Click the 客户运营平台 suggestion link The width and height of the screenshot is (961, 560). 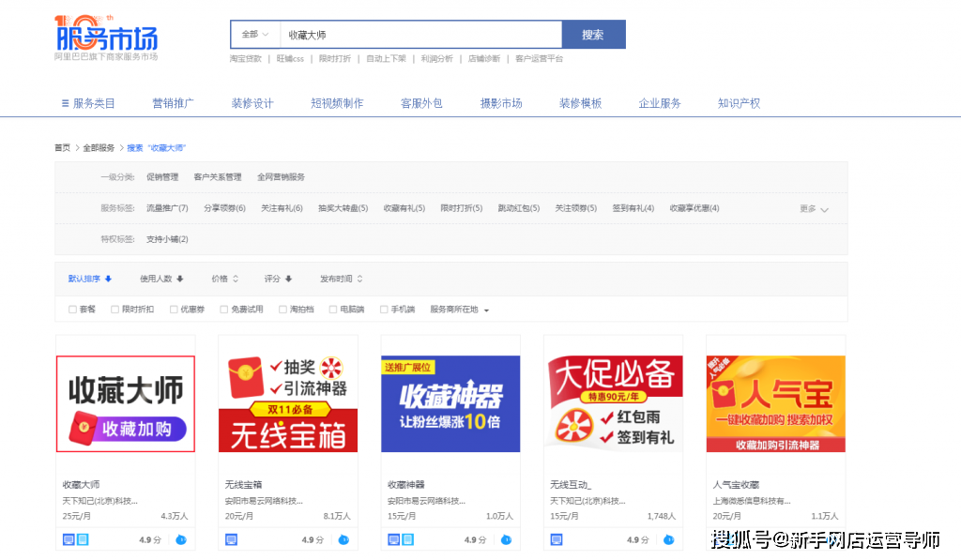click(x=539, y=59)
